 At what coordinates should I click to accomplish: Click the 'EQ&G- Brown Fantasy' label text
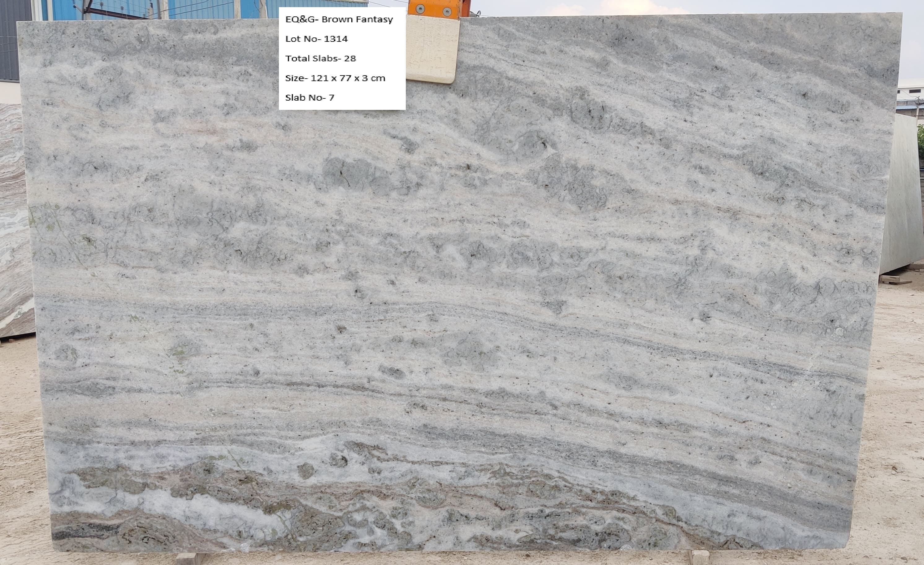coord(339,20)
